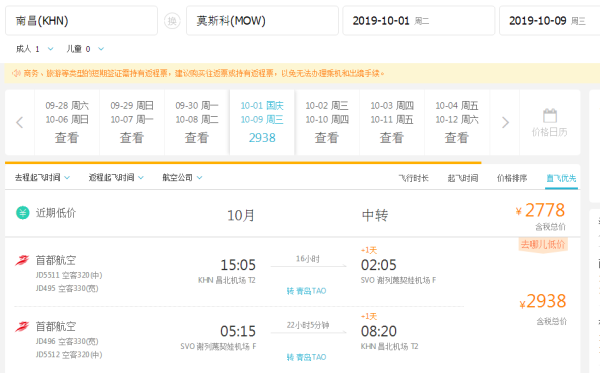The image size is (600, 373).
Task: Select date pair 10-03 周四 / 10-11 周五
Action: pyautogui.click(x=392, y=122)
